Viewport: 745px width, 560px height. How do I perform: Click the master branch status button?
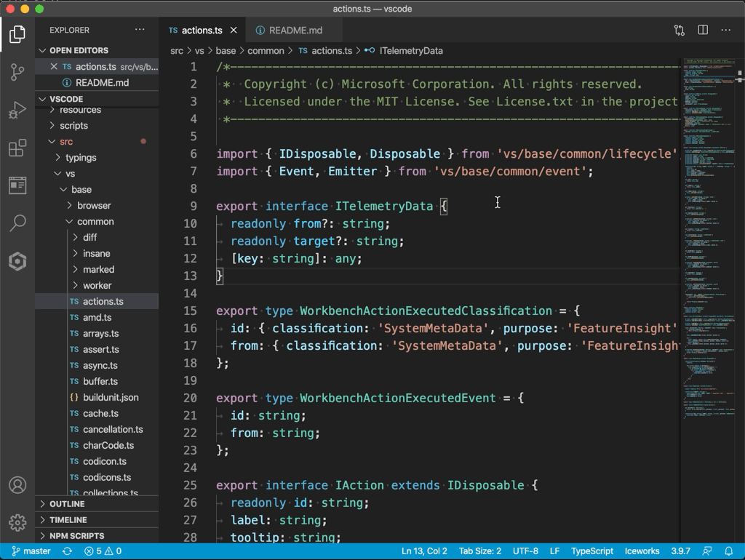coord(31,551)
